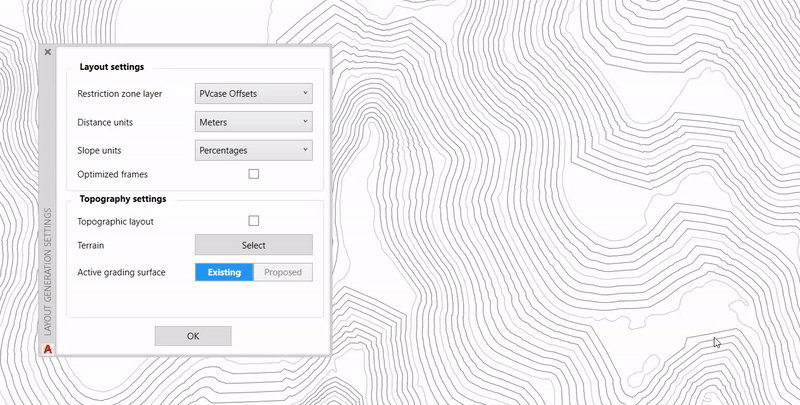Screen dimensions: 800x405
Task: Click the Terrain Select button
Action: click(254, 245)
